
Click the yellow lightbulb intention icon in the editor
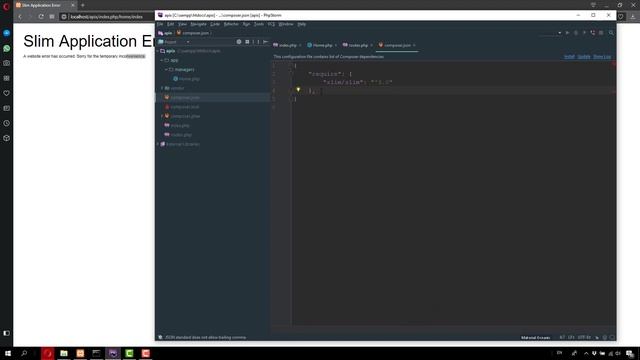(x=298, y=90)
